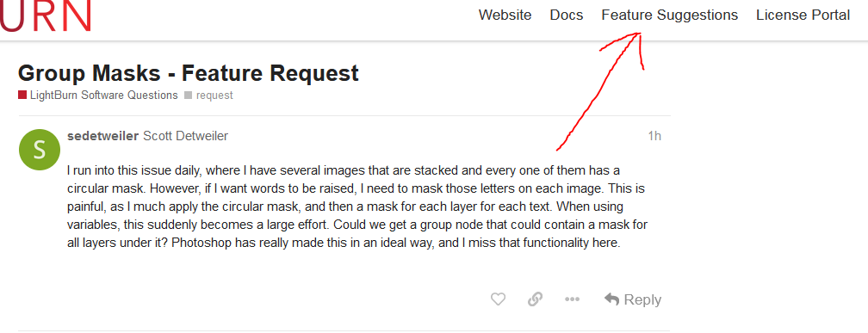Show more actions with ellipsis icon

tap(572, 299)
